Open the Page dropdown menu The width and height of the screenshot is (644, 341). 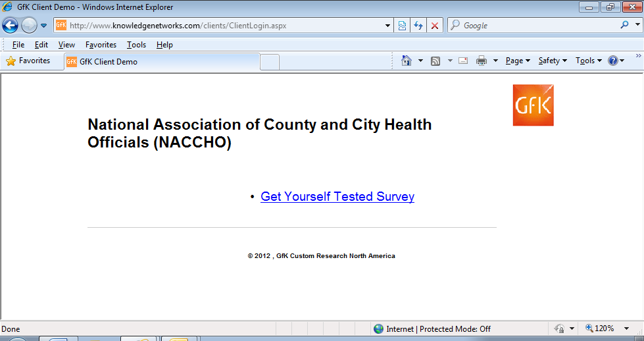tap(518, 61)
